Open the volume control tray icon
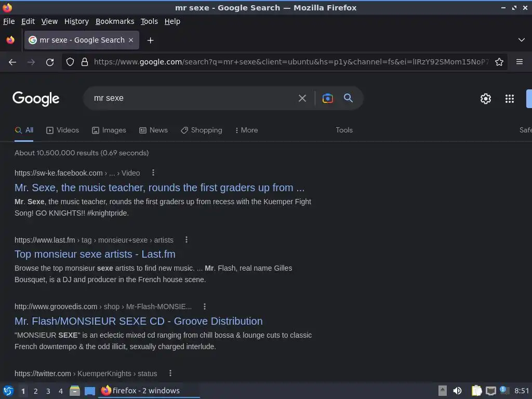532x399 pixels. [457, 391]
